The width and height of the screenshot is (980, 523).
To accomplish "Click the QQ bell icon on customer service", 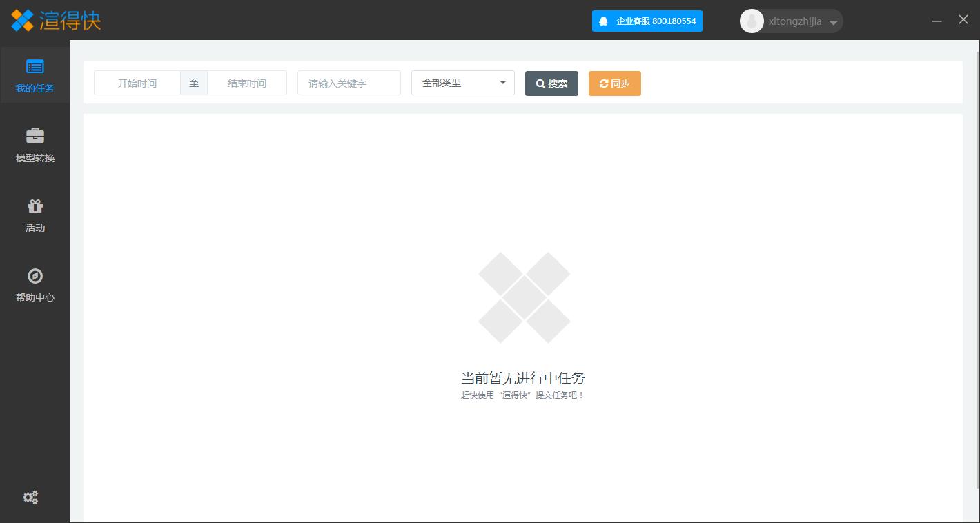I will point(603,21).
